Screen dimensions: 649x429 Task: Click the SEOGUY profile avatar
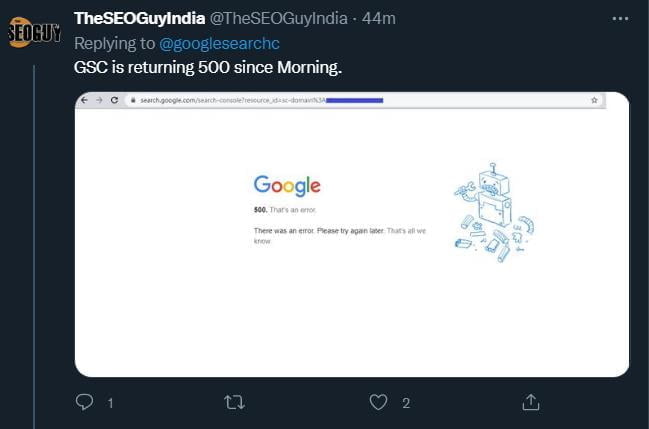(35, 32)
